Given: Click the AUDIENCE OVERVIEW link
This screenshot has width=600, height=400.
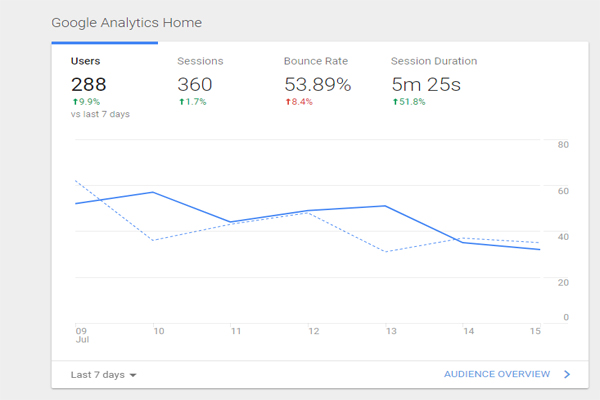Looking at the screenshot, I should point(497,374).
